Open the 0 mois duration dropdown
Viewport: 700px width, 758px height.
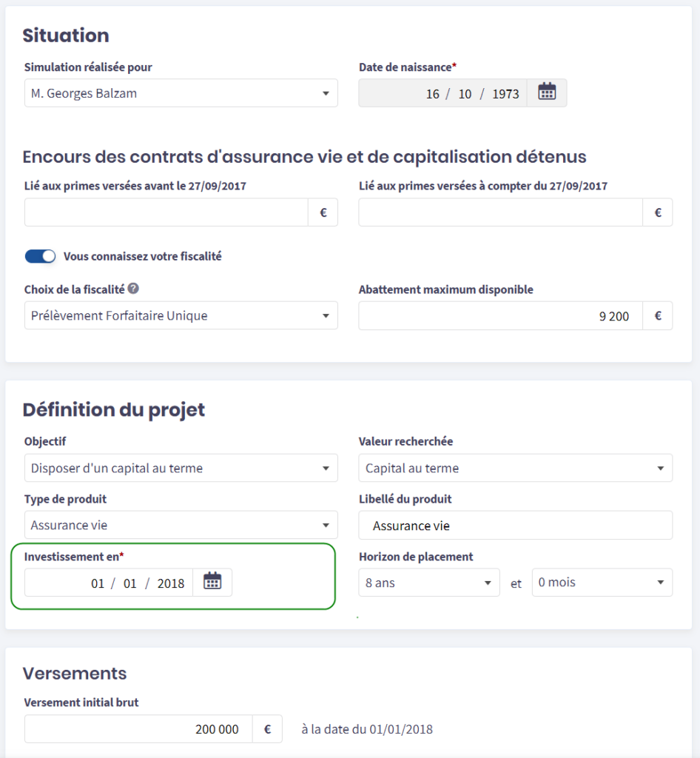click(602, 583)
